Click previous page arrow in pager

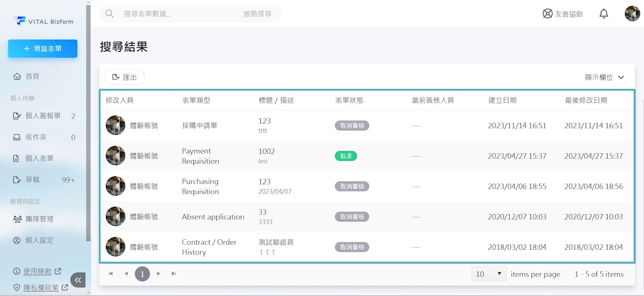pos(126,274)
